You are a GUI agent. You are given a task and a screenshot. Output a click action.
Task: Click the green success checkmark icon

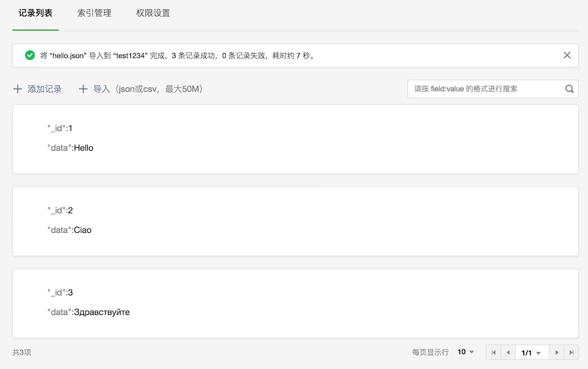tap(30, 55)
